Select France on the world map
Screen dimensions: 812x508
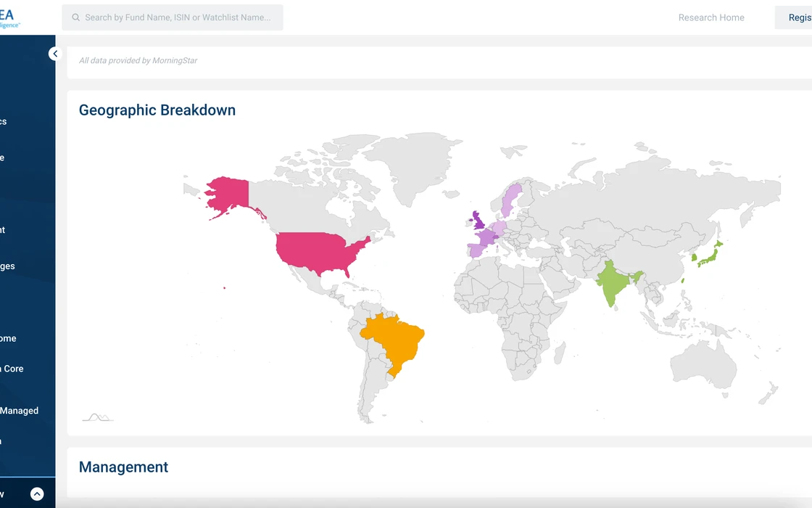[x=486, y=239]
